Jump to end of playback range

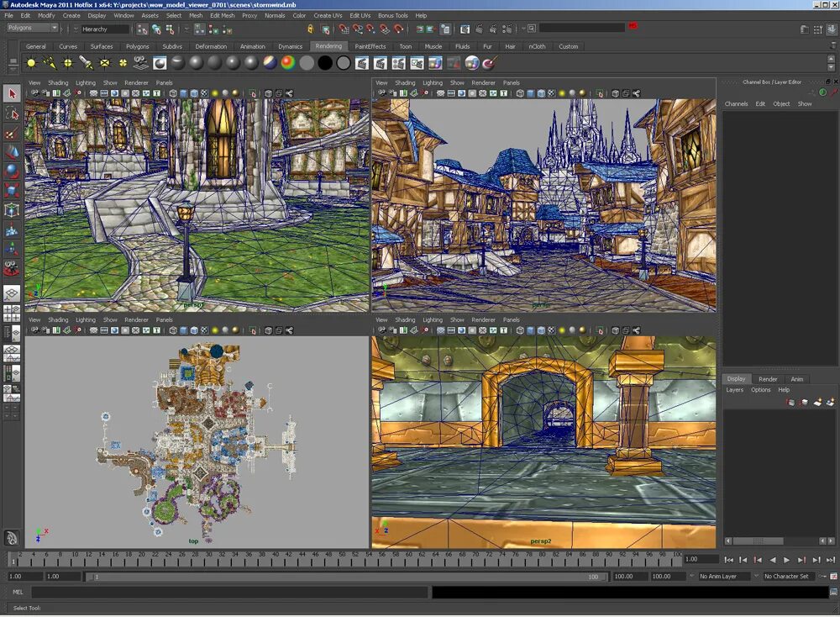pos(831,560)
